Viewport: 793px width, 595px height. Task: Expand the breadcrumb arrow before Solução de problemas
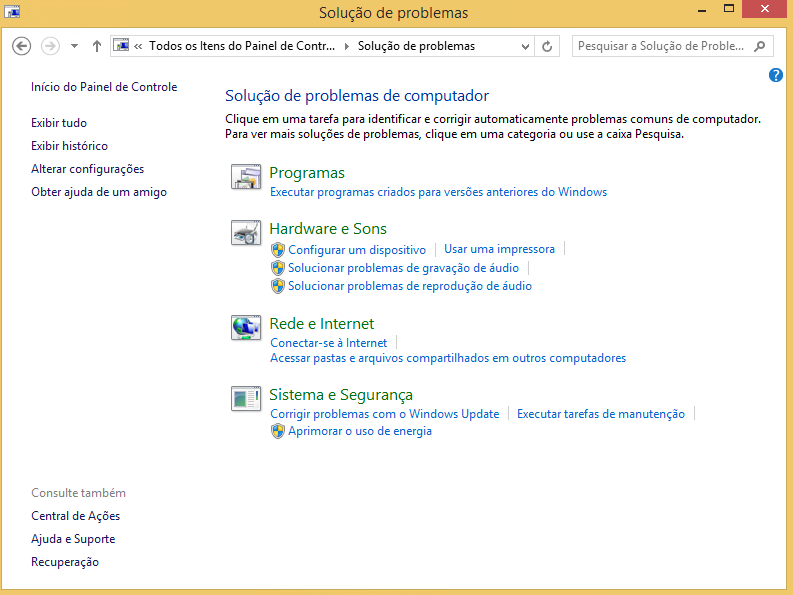(x=347, y=46)
